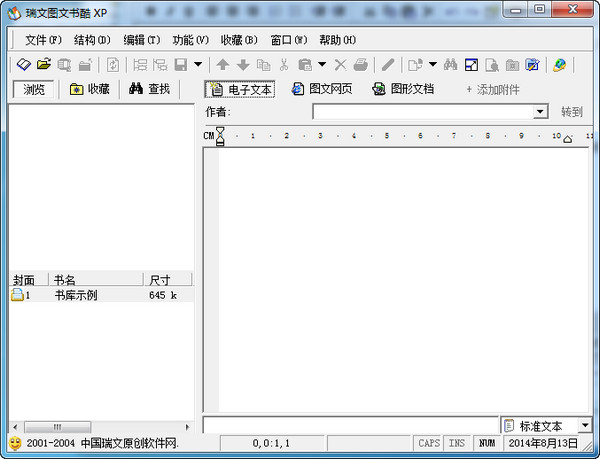Click the notepad edit icon in toolbar
The height and width of the screenshot is (459, 600).
point(532,65)
